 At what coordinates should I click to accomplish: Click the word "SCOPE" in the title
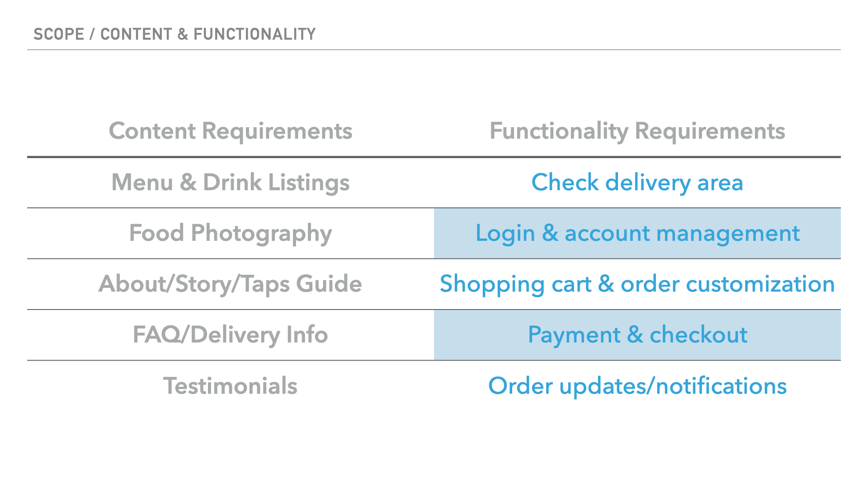pyautogui.click(x=59, y=34)
